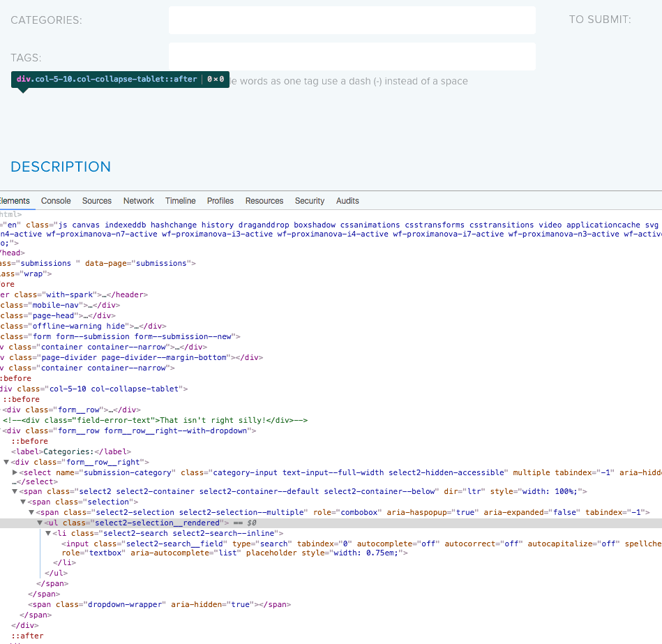Select the closing </ul> tag line

point(56,574)
